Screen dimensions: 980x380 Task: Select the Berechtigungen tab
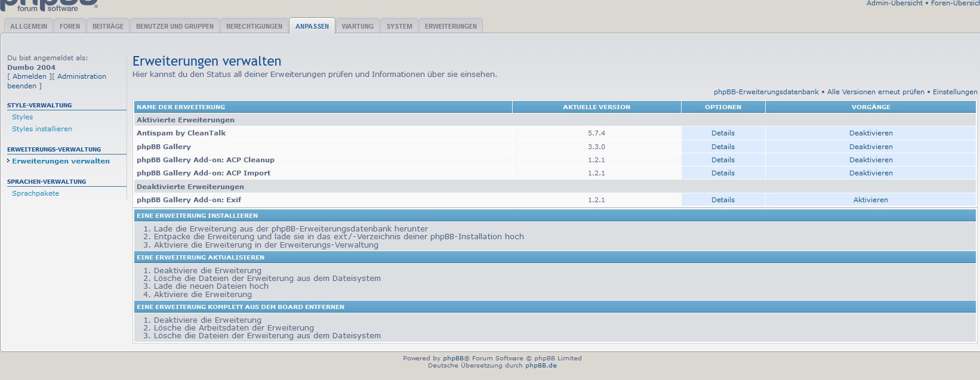(x=254, y=26)
